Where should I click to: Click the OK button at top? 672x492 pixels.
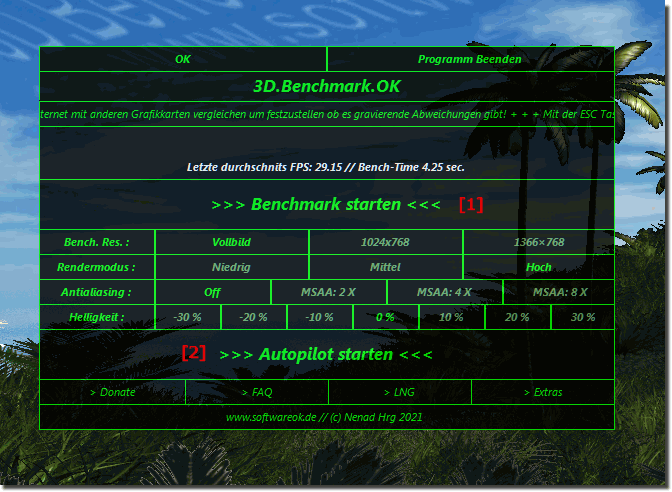[183, 59]
